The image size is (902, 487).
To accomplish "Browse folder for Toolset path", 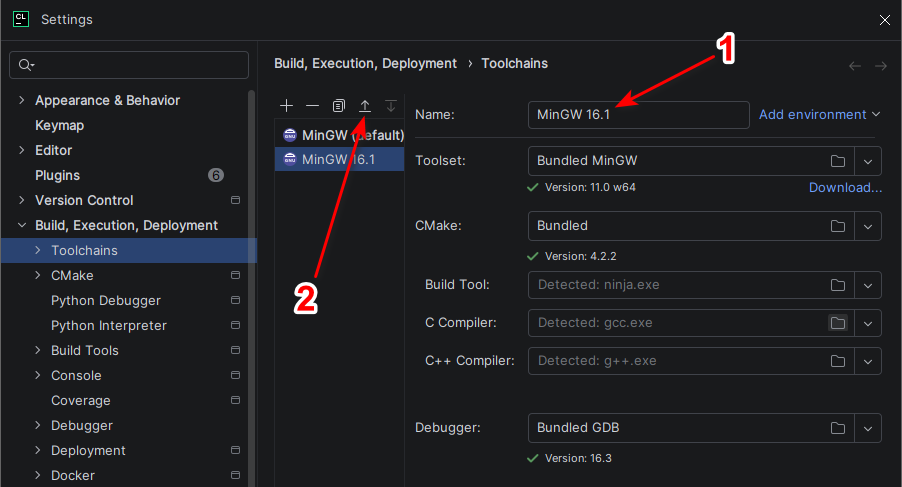I will tap(838, 161).
